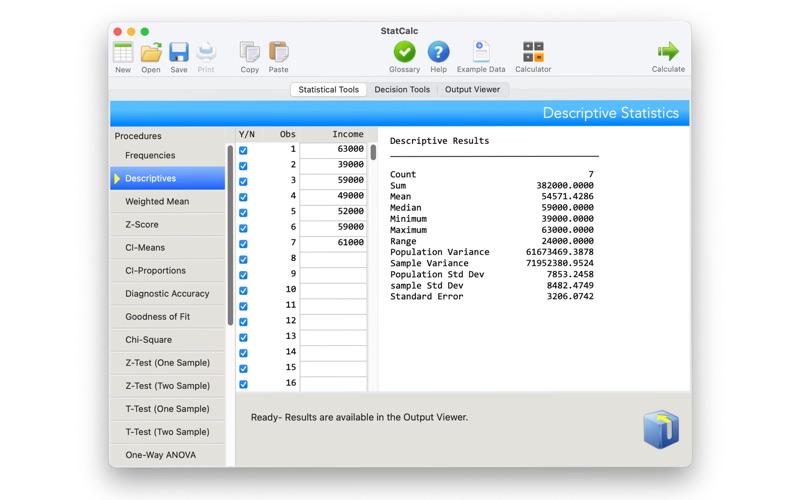The image size is (800, 500).
Task: Open Z-Test (One Sample) procedure
Action: point(167,363)
